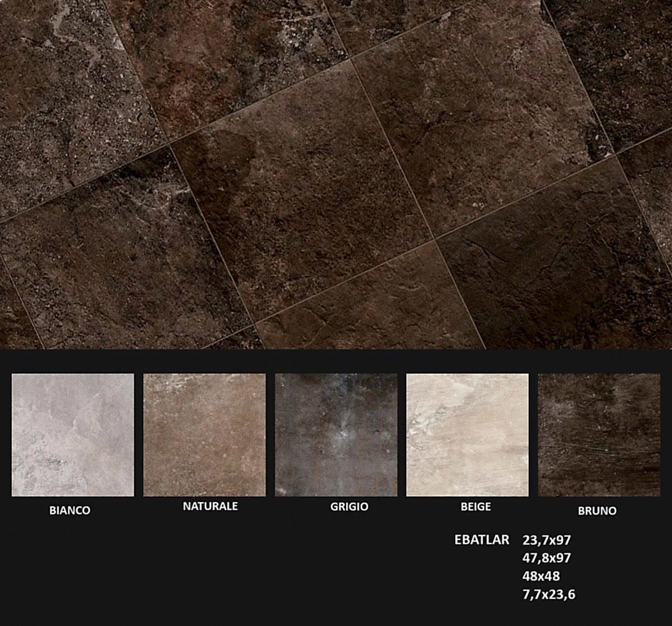Click the NATURALE label text
Image resolution: width=672 pixels, height=626 pixels.
(210, 506)
